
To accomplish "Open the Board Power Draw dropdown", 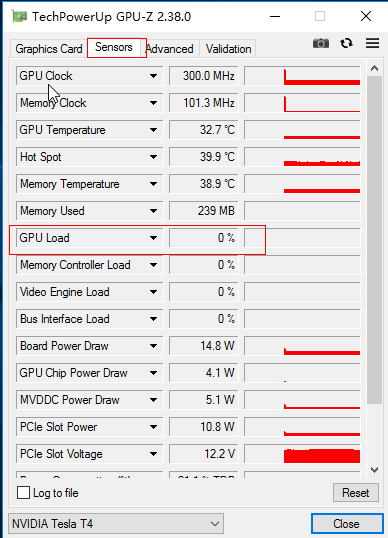I will [x=153, y=346].
